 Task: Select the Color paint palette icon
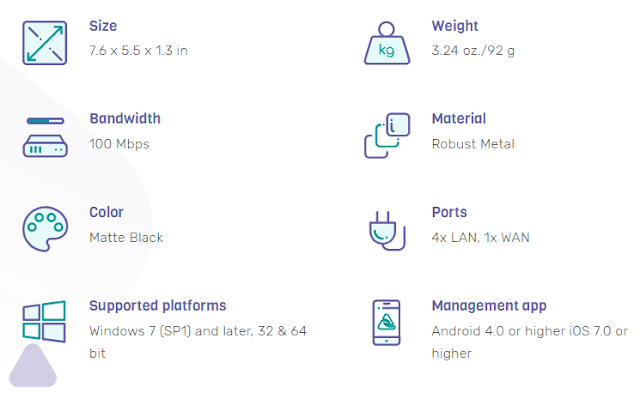click(45, 229)
